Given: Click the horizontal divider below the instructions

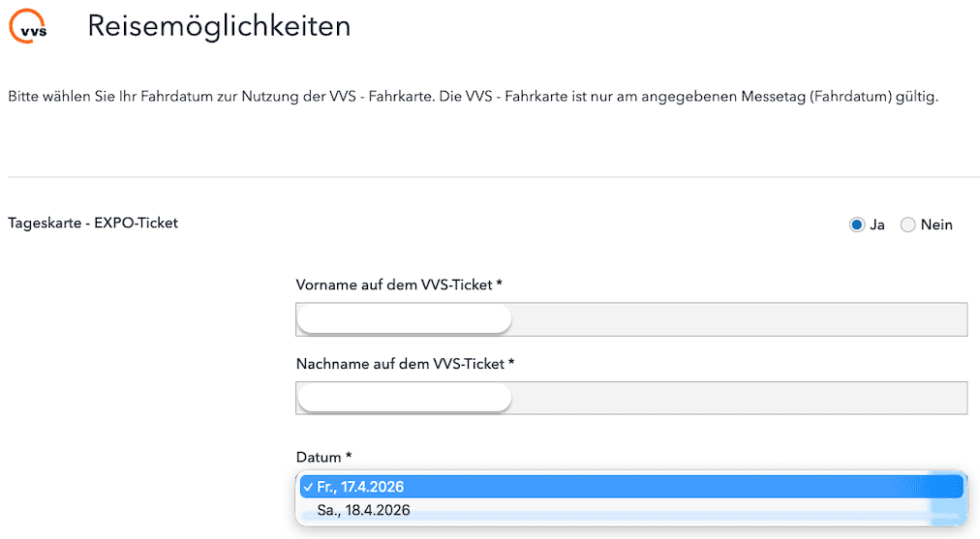Looking at the screenshot, I should click(493, 177).
